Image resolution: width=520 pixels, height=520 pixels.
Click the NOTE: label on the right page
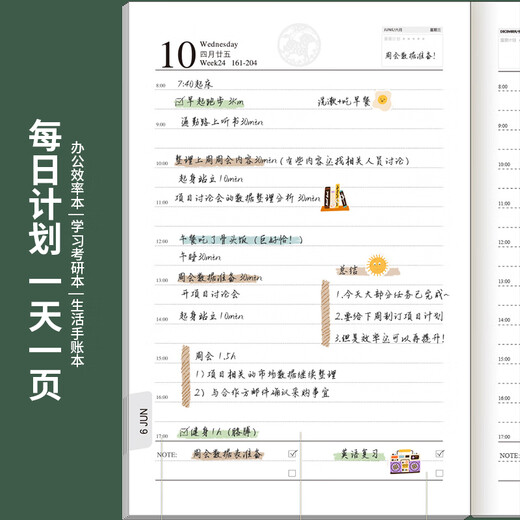click(x=509, y=456)
